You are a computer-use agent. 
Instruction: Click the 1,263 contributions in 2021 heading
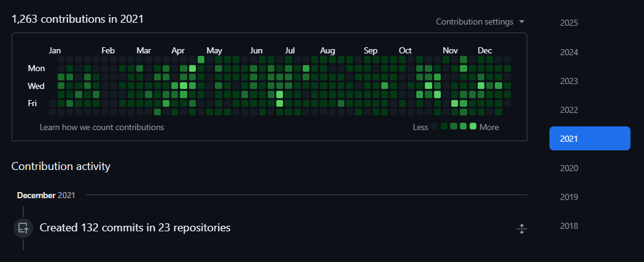pyautogui.click(x=77, y=19)
